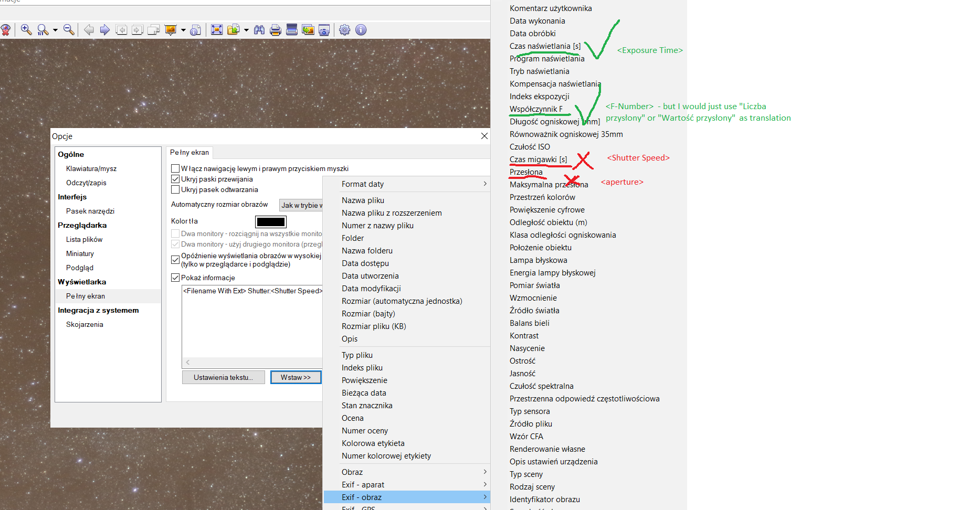Open search with the binoculars icon

tap(259, 30)
